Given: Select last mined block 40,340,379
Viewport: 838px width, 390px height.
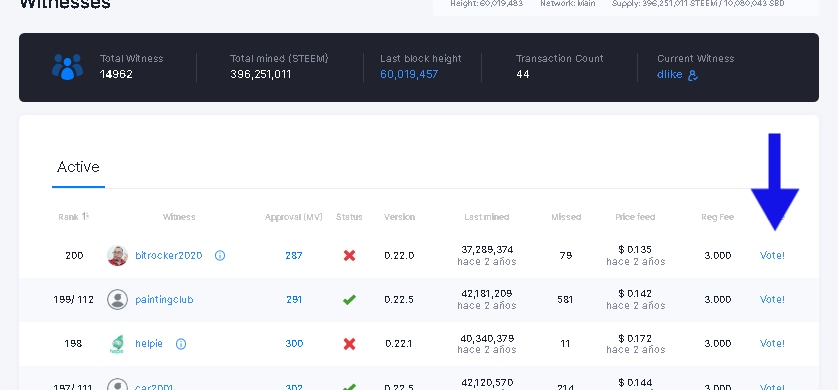Looking at the screenshot, I should (486, 338).
